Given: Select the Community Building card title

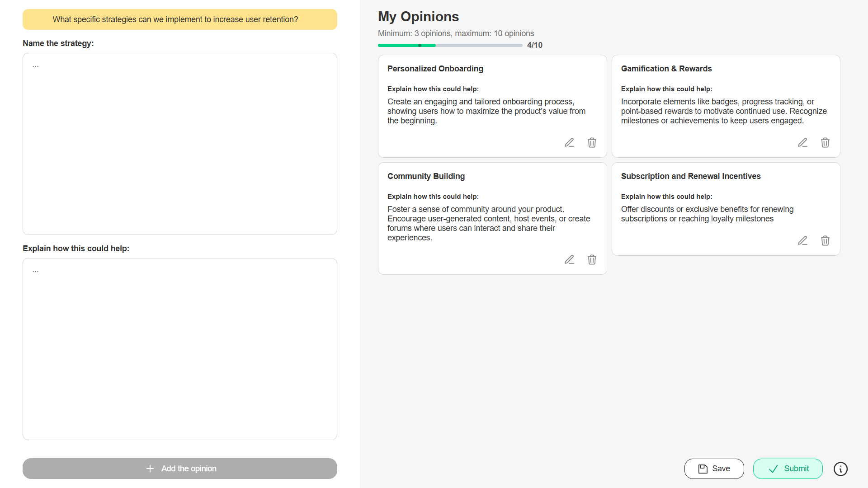Looking at the screenshot, I should (x=426, y=176).
